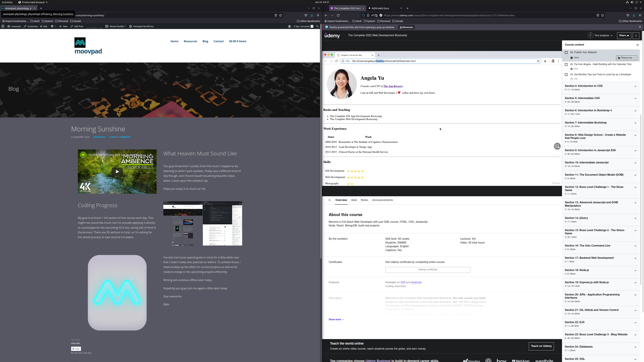Dismiss the pop-up blocked notification bar
The height and width of the screenshot is (362, 644).
[x=640, y=27]
